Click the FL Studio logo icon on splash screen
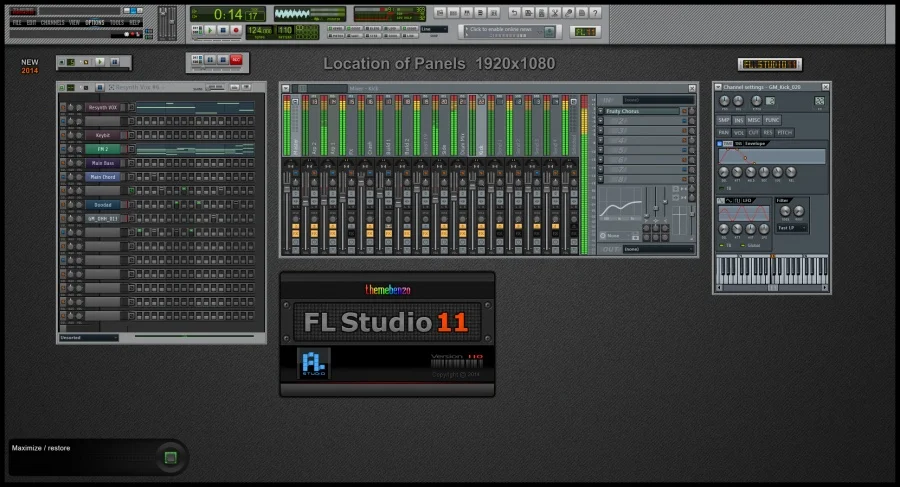Viewport: 900px width, 487px height. click(x=313, y=364)
